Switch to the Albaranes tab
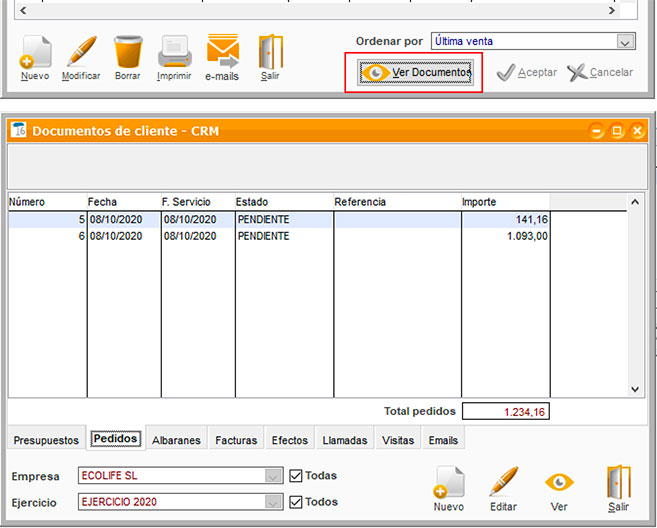Image resolution: width=657 pixels, height=528 pixels. click(176, 440)
